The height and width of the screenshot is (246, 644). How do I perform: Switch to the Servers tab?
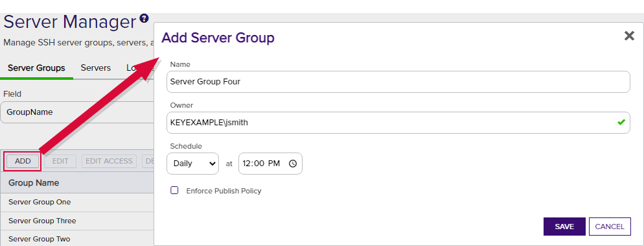(96, 68)
